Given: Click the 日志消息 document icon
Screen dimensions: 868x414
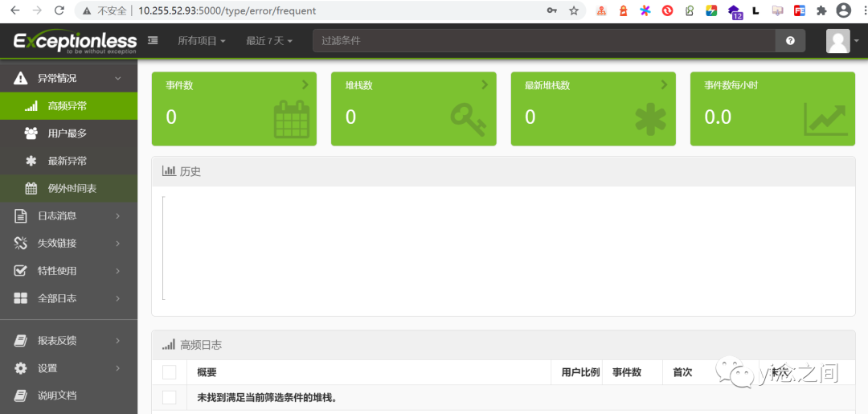Looking at the screenshot, I should pyautogui.click(x=20, y=216).
